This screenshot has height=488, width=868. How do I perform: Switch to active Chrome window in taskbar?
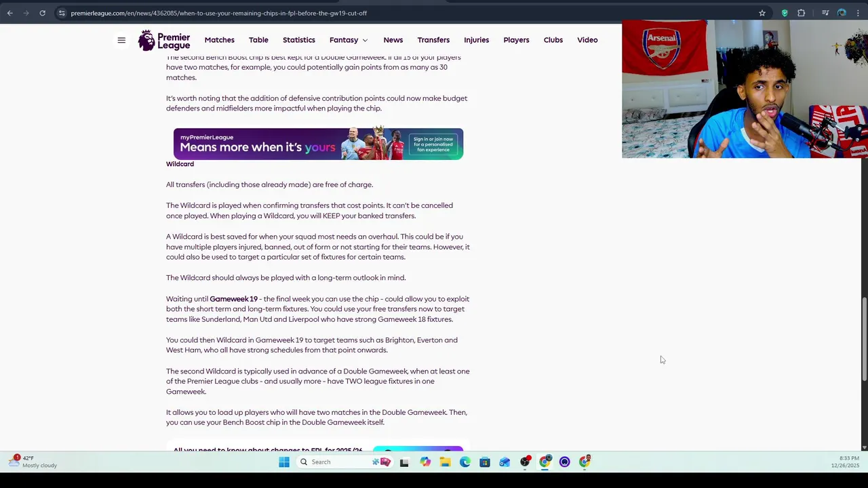[x=545, y=462]
